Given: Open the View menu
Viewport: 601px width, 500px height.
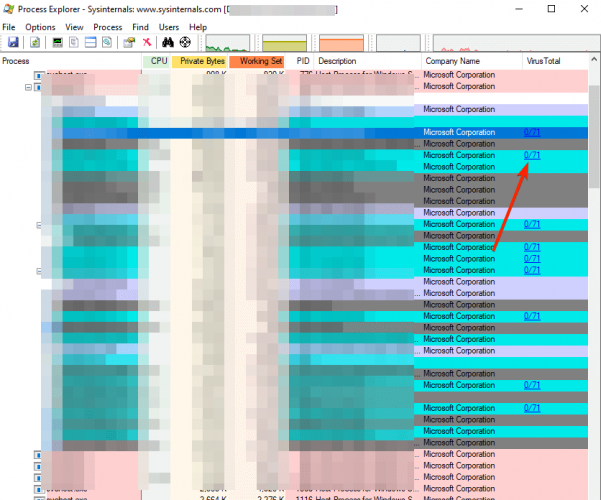Looking at the screenshot, I should [x=74, y=27].
